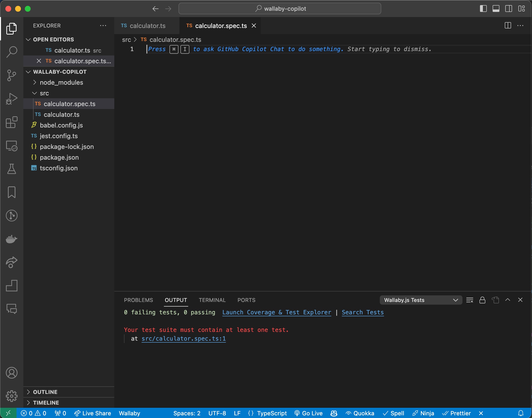
Task: Click Launch Coverage & Test Explorer link
Action: 277,312
